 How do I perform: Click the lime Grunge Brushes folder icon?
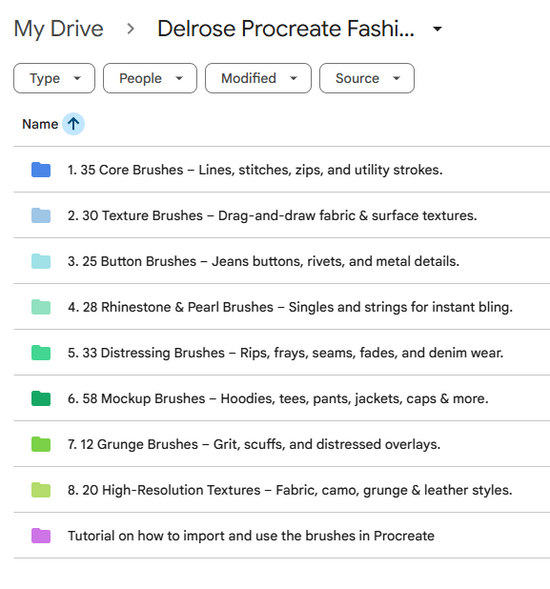[x=41, y=444]
